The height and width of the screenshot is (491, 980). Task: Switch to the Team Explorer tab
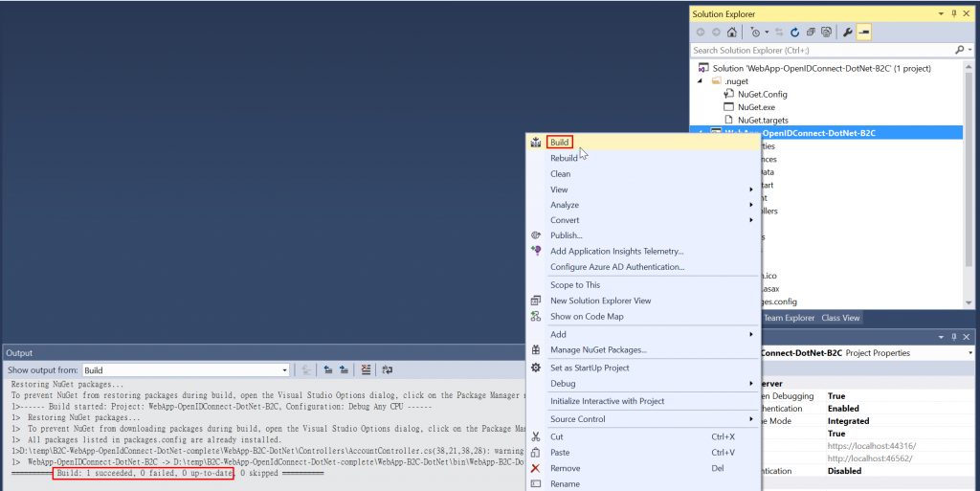789,318
